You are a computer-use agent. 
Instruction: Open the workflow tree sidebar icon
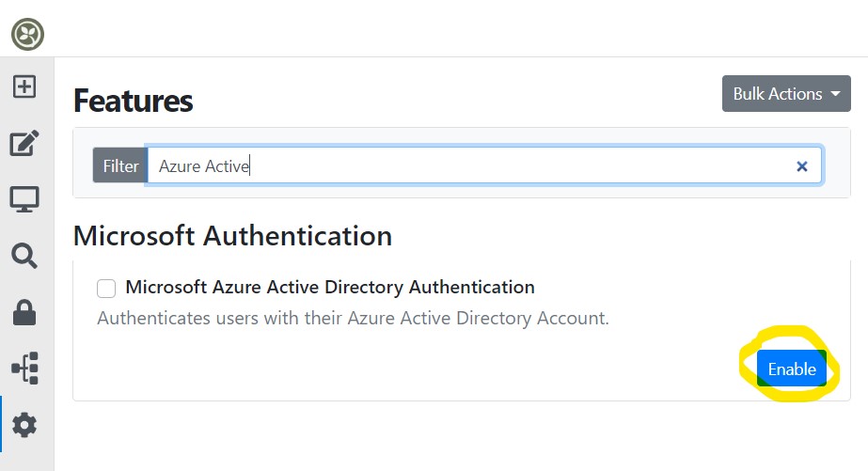pyautogui.click(x=24, y=368)
